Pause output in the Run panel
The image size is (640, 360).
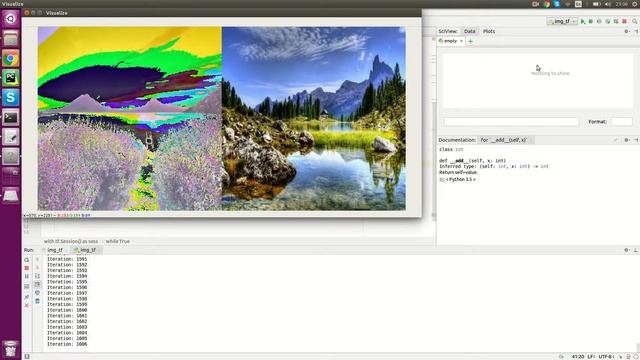click(27, 277)
